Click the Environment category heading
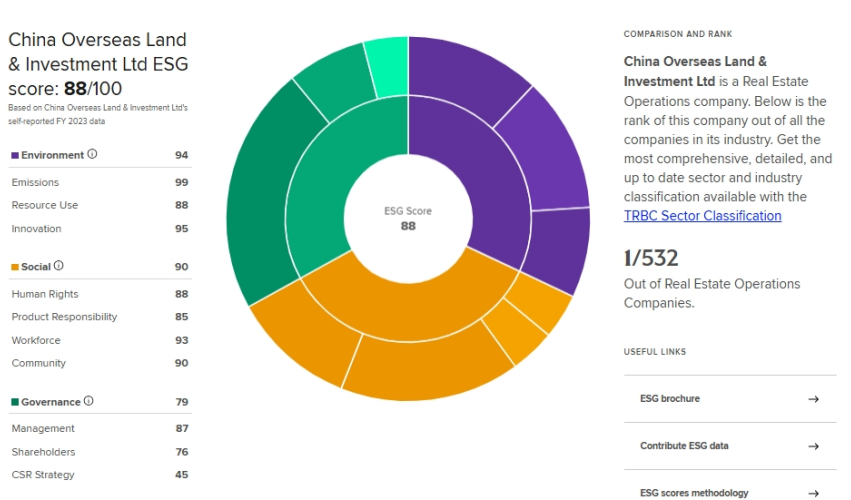Viewport: 851px width, 500px height. tap(52, 155)
